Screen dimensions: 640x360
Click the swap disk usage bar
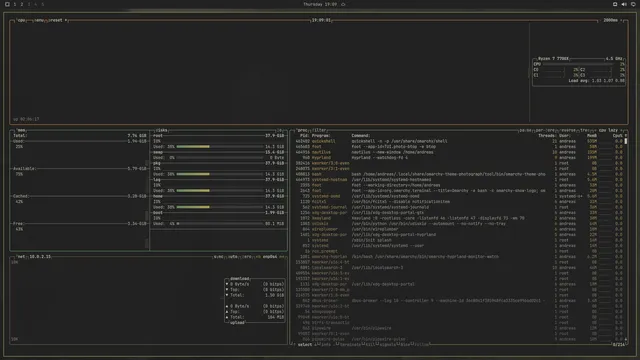220,158
